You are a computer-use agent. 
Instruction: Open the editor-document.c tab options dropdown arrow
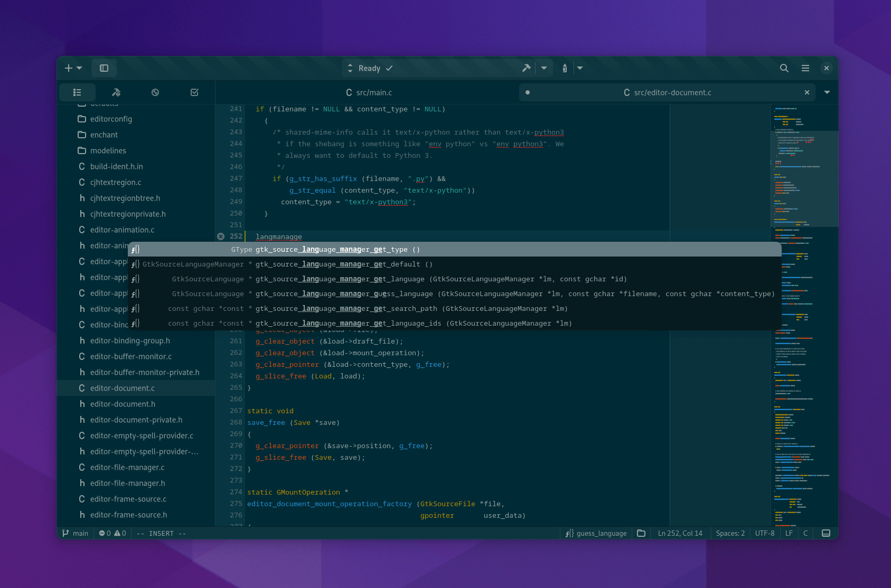(x=827, y=92)
